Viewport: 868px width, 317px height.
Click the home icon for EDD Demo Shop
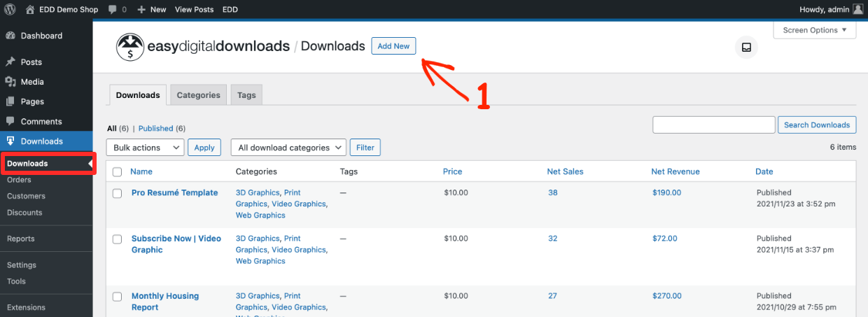click(x=30, y=10)
